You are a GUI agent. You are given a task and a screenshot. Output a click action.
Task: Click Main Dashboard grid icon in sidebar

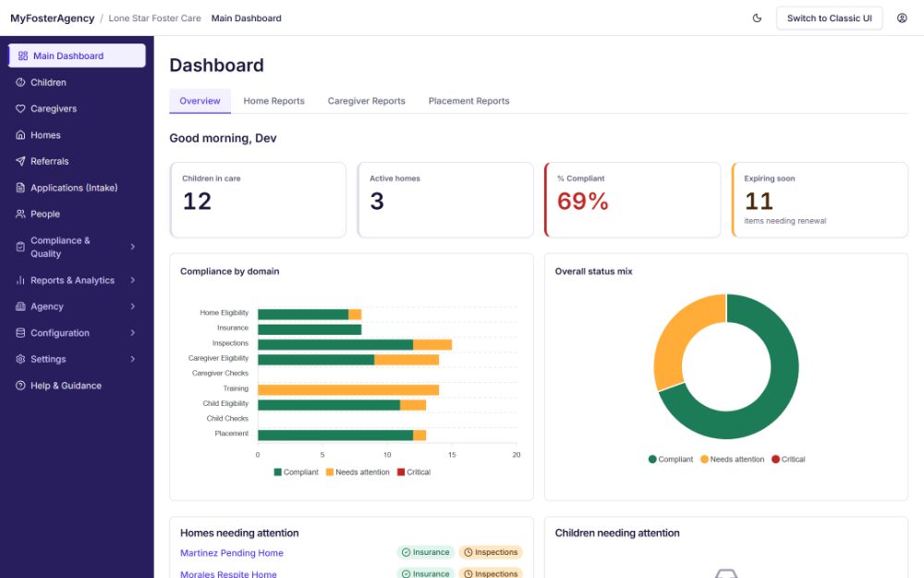click(23, 56)
